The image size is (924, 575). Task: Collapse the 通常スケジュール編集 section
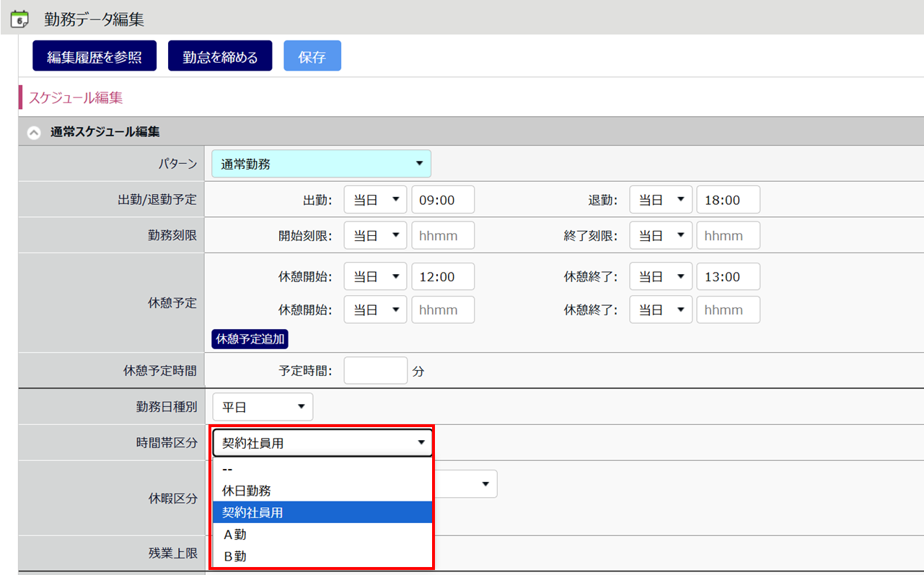tap(33, 133)
